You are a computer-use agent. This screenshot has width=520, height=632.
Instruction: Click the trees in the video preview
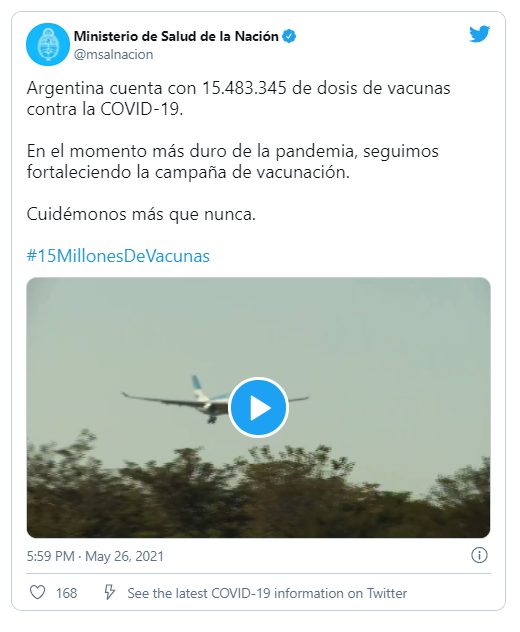click(258, 492)
